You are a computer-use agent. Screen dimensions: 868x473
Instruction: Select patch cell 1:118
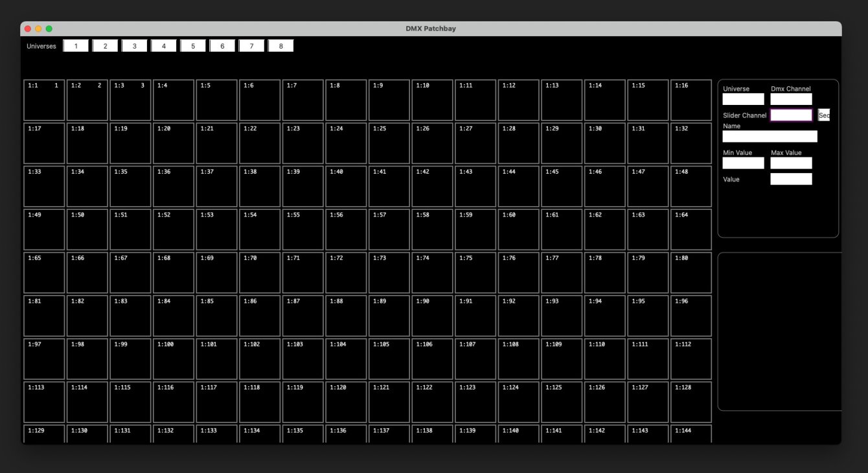click(x=260, y=402)
